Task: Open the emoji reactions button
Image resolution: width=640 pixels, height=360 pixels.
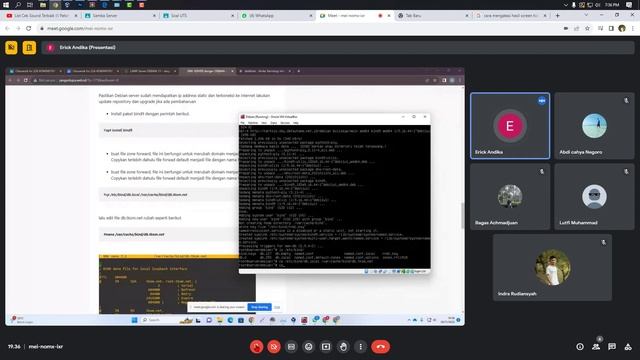Action: click(309, 347)
